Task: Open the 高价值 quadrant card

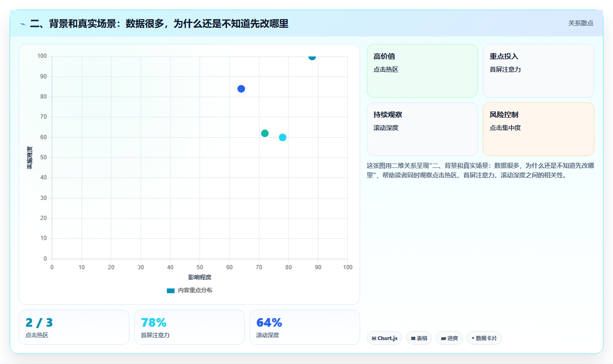Action: coord(422,71)
